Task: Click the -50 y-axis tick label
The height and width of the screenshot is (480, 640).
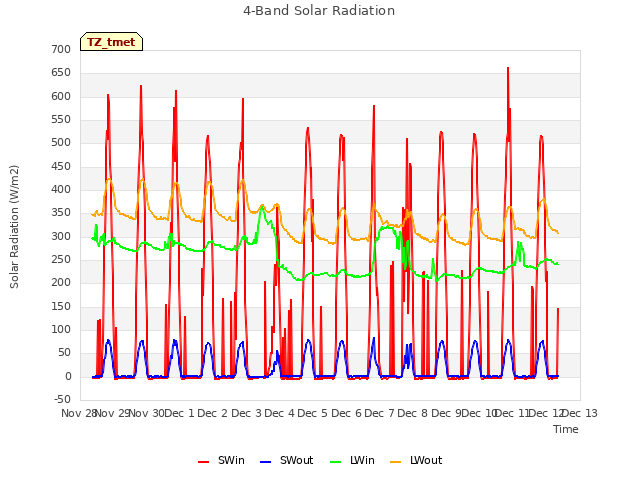Action: coord(62,400)
